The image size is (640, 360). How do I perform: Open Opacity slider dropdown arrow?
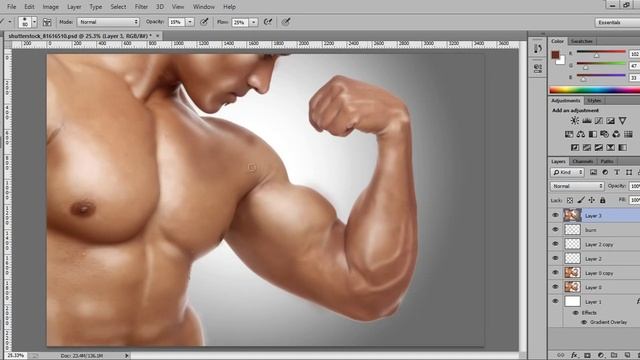190,22
